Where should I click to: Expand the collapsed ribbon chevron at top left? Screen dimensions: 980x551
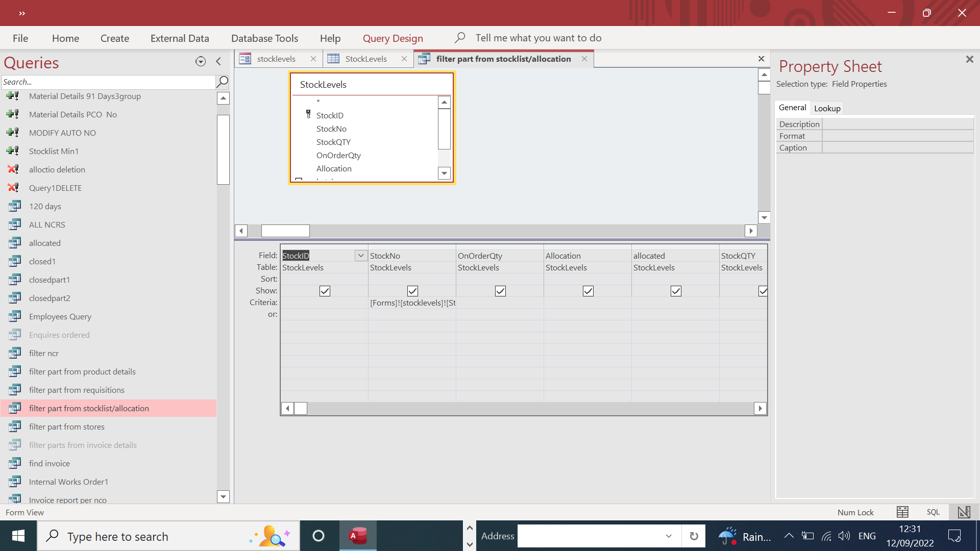pos(22,13)
